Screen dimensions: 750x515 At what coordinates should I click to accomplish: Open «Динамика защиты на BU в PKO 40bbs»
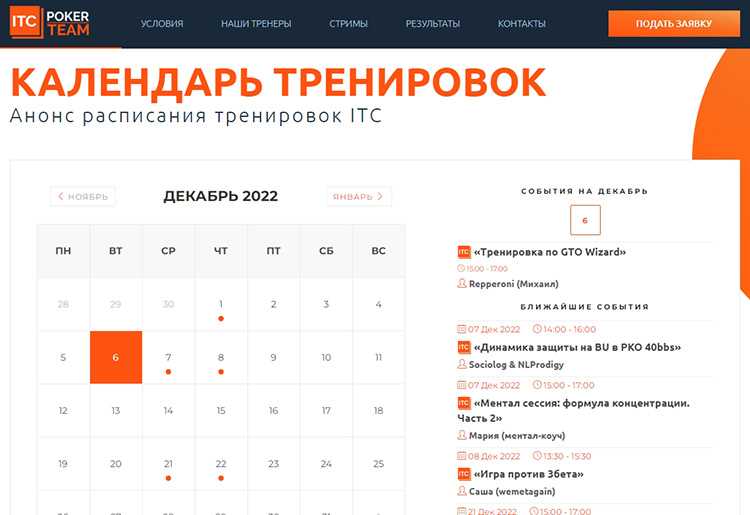[577, 347]
